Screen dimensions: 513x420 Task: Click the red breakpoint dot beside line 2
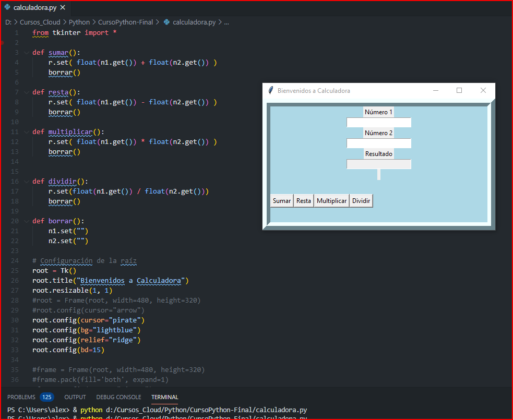[x=2, y=43]
